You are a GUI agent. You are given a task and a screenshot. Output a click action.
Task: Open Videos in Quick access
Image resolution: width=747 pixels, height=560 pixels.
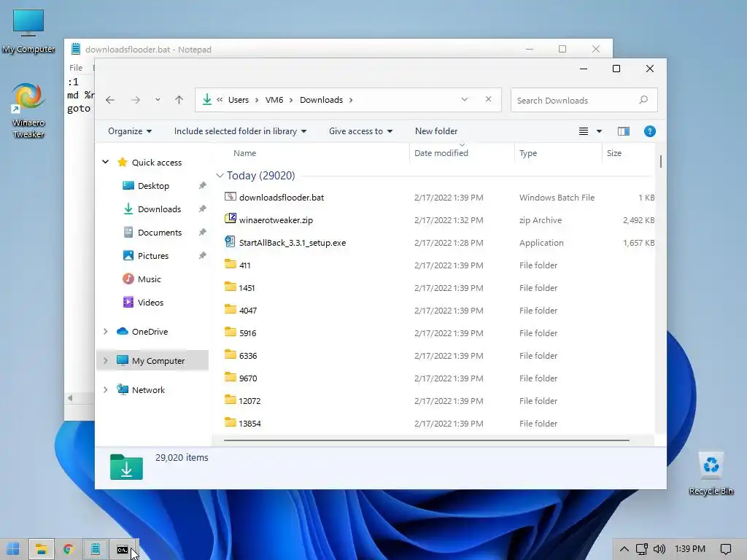[150, 303]
